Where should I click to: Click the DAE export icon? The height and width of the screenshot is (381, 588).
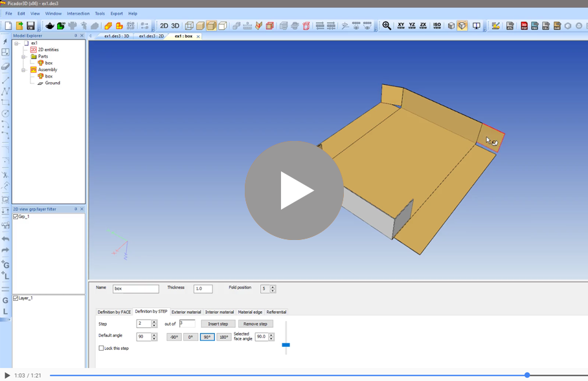[557, 25]
